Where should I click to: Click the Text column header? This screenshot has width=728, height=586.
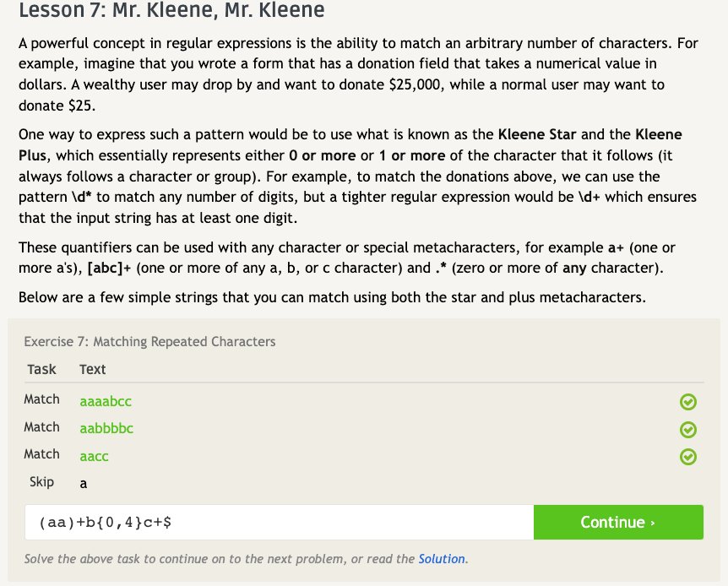(x=93, y=369)
